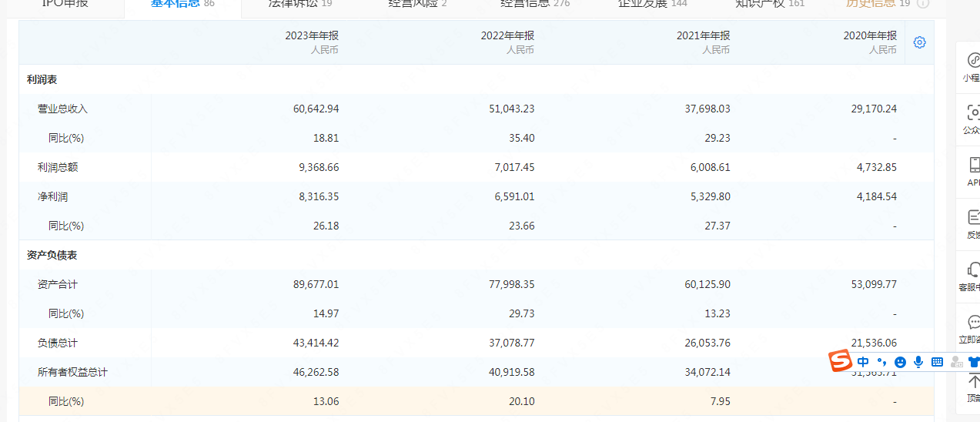The image size is (980, 422).
Task: Click the Sogou S logo icon
Action: point(840,360)
